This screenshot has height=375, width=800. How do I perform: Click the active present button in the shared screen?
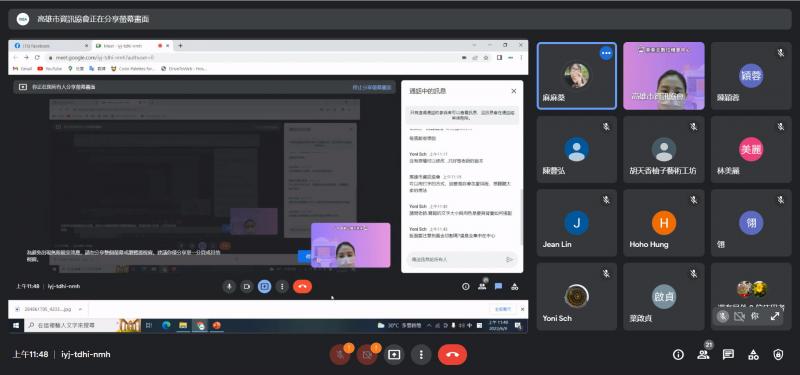[x=264, y=286]
